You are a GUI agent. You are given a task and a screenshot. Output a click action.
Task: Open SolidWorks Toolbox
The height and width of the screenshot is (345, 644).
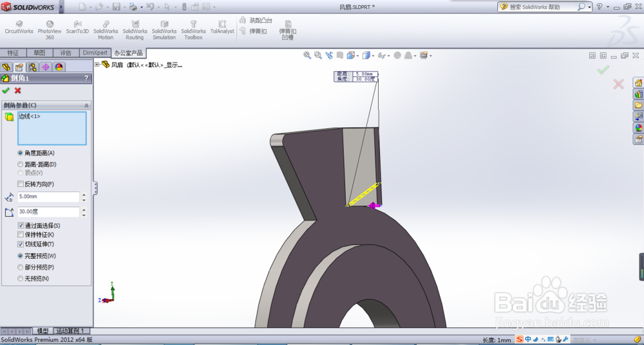[x=193, y=30]
